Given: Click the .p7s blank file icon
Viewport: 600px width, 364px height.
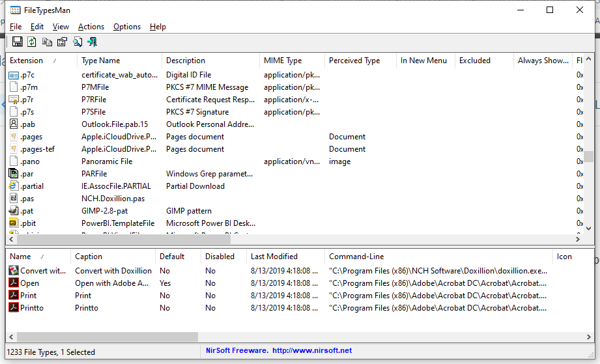Looking at the screenshot, I should (14, 112).
